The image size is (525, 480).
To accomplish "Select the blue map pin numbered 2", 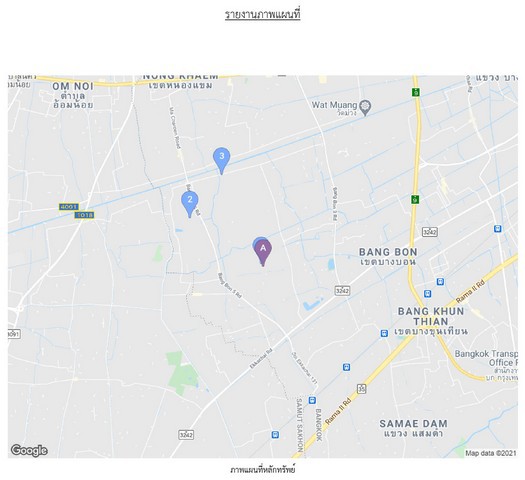I will pos(190,205).
